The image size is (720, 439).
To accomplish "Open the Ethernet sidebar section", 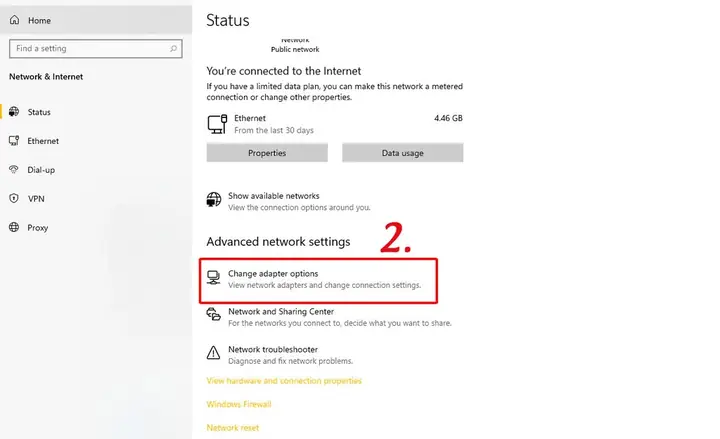I will click(x=43, y=141).
